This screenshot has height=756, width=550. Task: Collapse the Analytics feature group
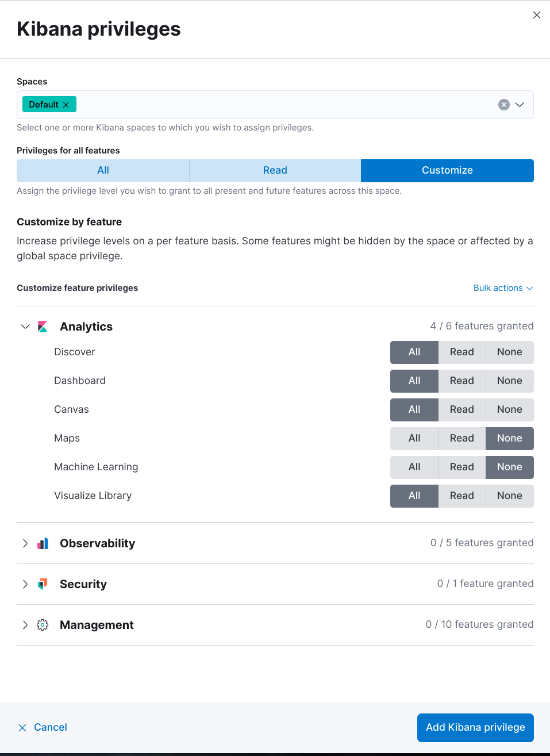pyautogui.click(x=25, y=326)
